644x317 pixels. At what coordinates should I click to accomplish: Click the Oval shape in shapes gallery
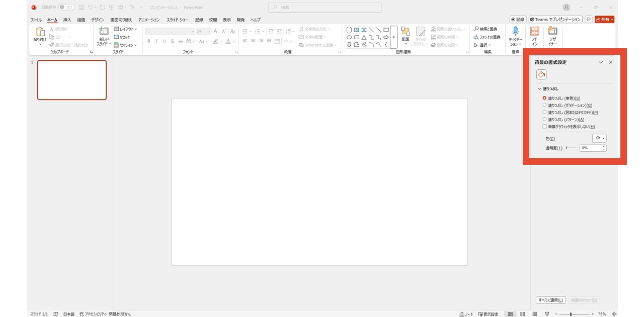click(x=349, y=37)
